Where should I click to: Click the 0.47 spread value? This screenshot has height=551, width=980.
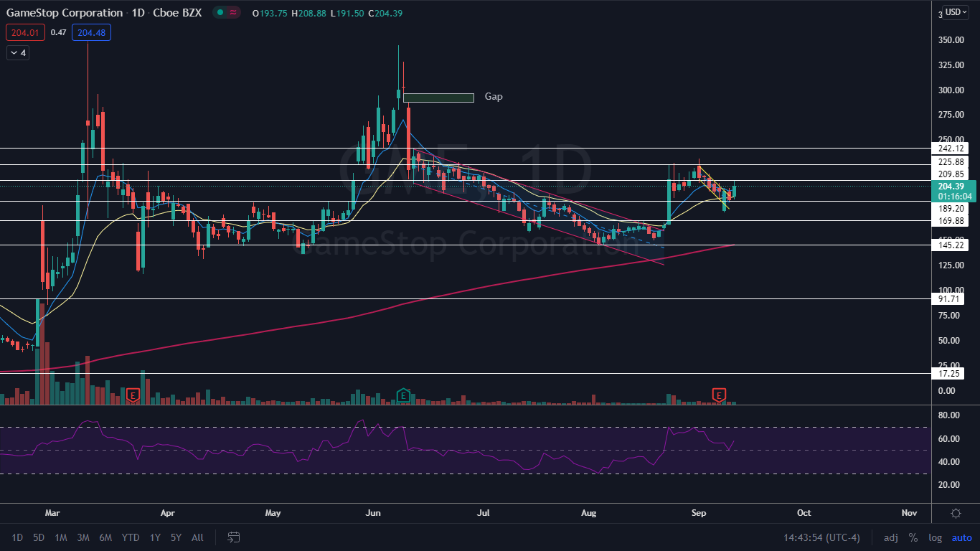click(x=59, y=32)
